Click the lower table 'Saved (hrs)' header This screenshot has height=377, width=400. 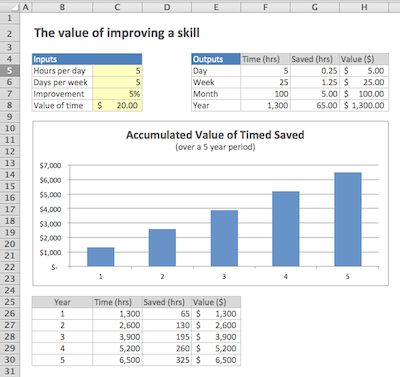(x=167, y=302)
